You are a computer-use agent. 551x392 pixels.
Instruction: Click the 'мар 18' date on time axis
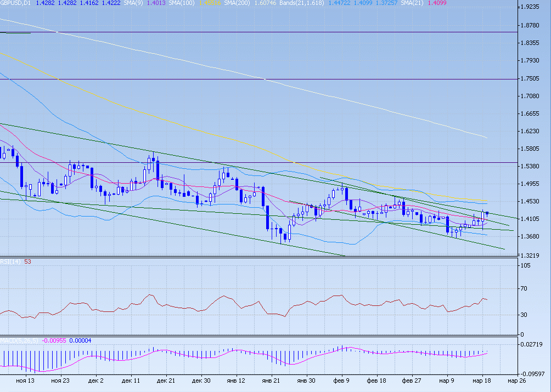click(x=481, y=380)
